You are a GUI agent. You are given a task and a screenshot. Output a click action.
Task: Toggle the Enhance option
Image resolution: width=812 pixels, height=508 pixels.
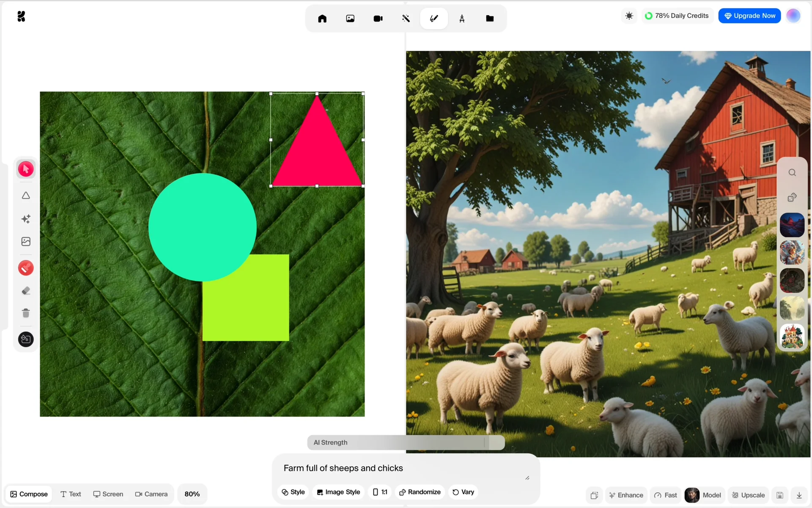[626, 495]
